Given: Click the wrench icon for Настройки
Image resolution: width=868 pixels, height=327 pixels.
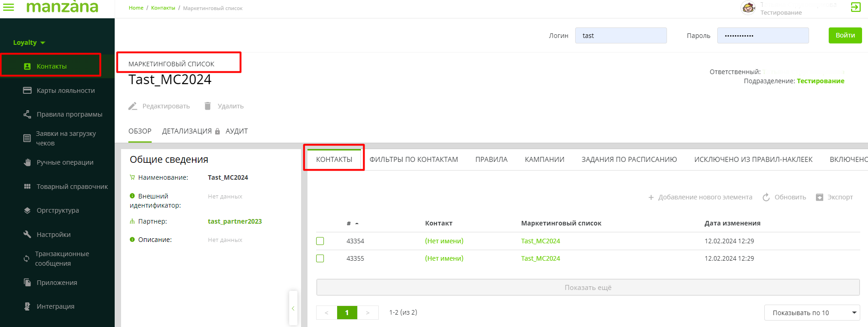Looking at the screenshot, I should tap(27, 235).
